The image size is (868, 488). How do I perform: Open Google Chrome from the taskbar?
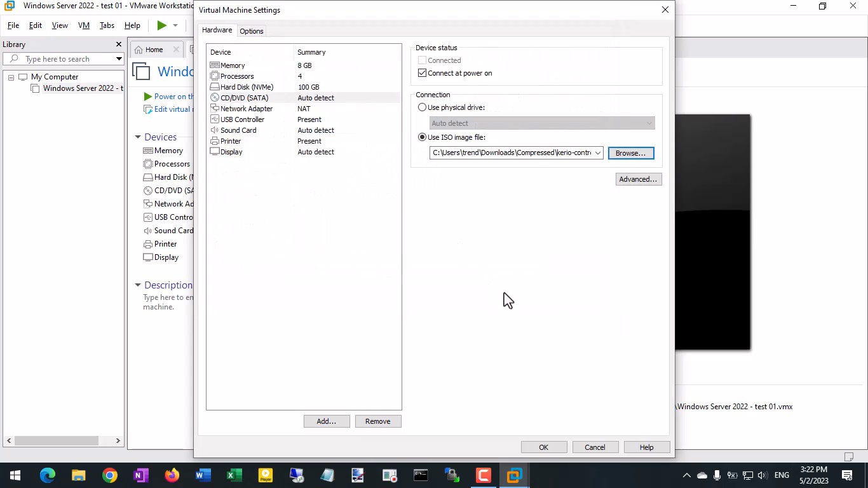110,475
